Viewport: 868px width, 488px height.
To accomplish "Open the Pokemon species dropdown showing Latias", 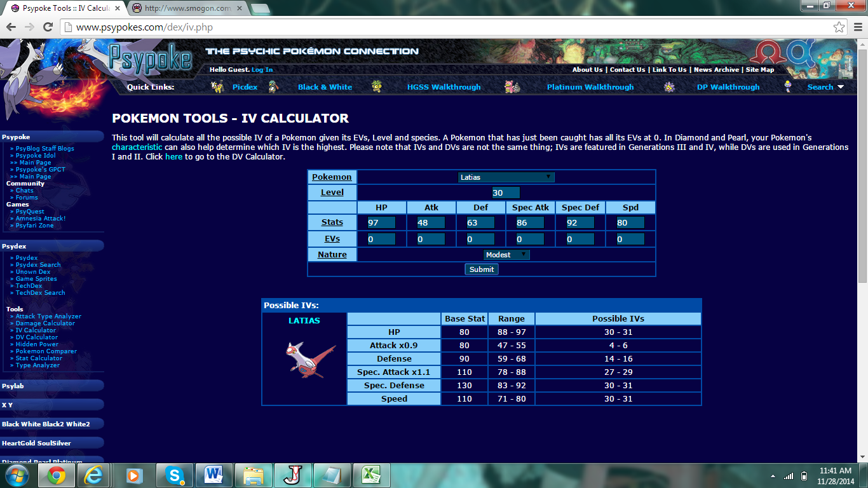I will tap(506, 177).
